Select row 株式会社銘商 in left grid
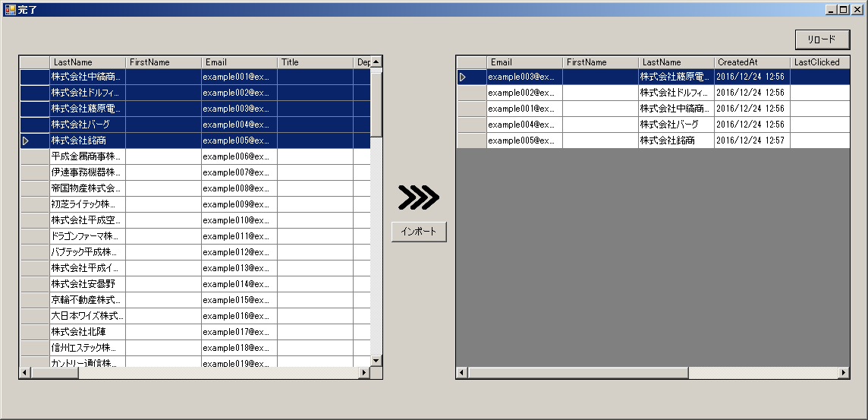Image resolution: width=868 pixels, height=420 pixels. (x=195, y=141)
